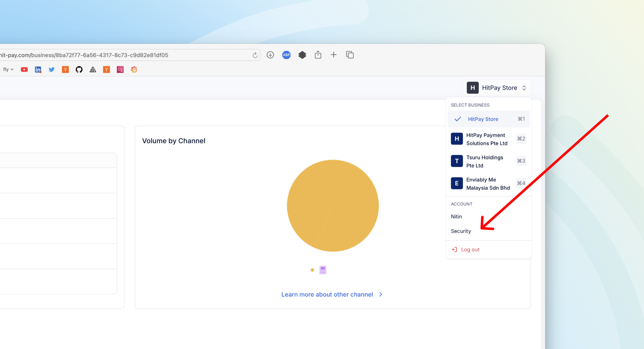Click the Share icon in the browser toolbar
The height and width of the screenshot is (349, 644).
pyautogui.click(x=318, y=55)
